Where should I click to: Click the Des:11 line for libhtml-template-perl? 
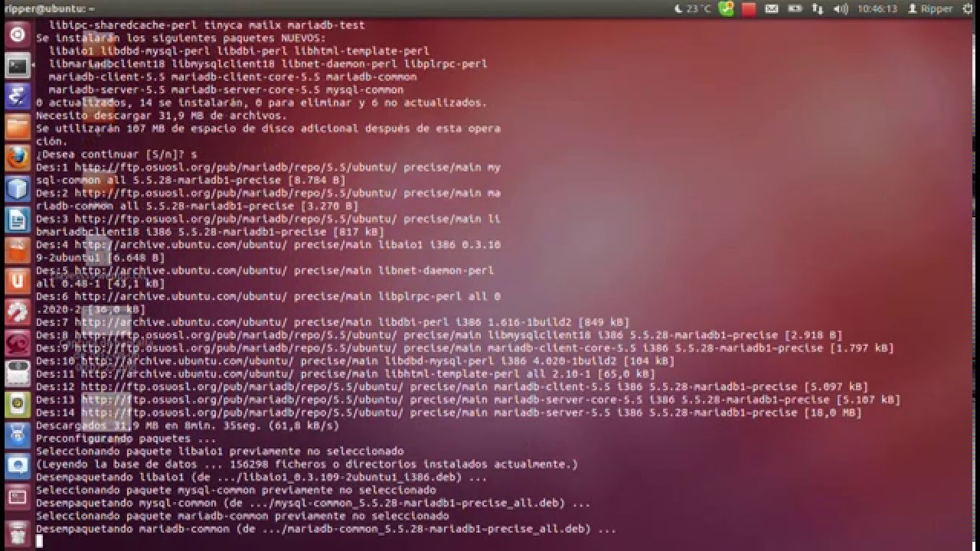(345, 373)
